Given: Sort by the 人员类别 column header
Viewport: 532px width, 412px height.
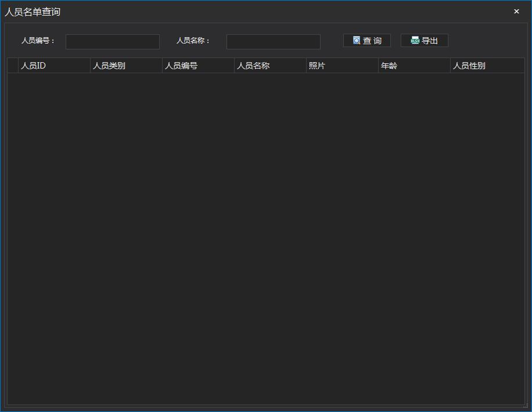Looking at the screenshot, I should (x=126, y=66).
